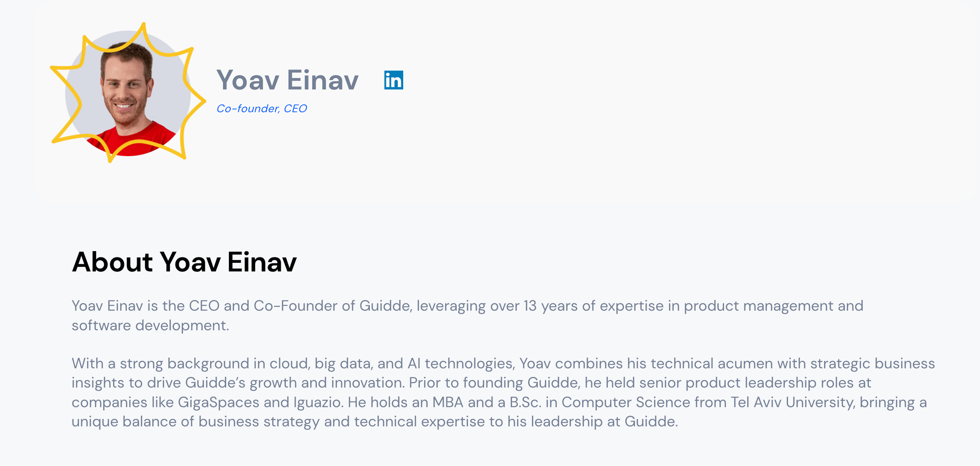Click 'With a strong background' paragraph start

click(x=160, y=364)
